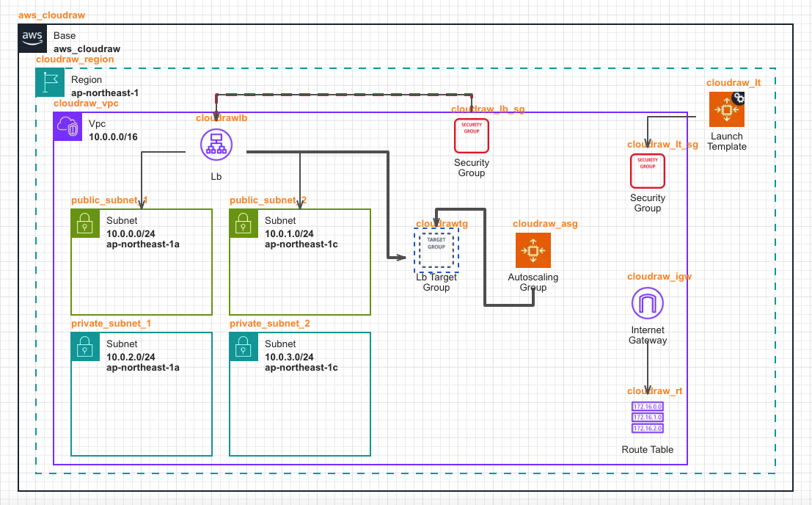812x505 pixels.
Task: Click the red dashed connector line
Action: pos(345,95)
